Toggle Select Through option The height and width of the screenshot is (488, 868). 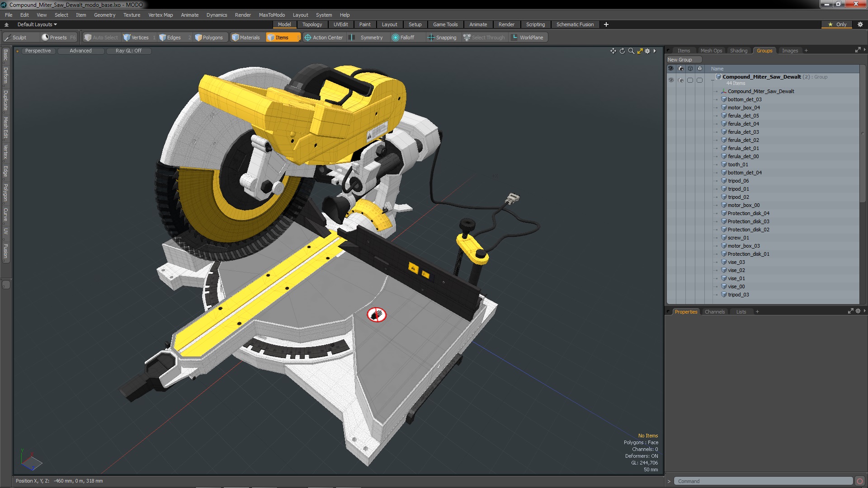pos(484,38)
